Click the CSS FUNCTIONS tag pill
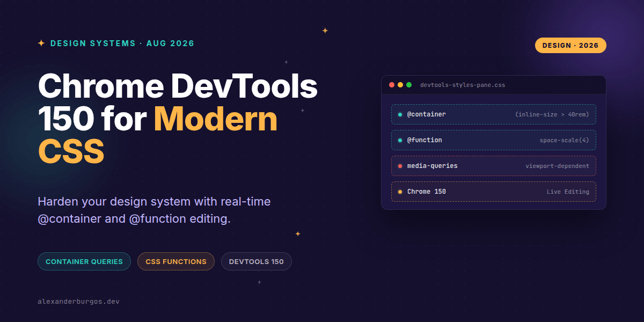Image resolution: width=644 pixels, height=322 pixels. (x=176, y=261)
